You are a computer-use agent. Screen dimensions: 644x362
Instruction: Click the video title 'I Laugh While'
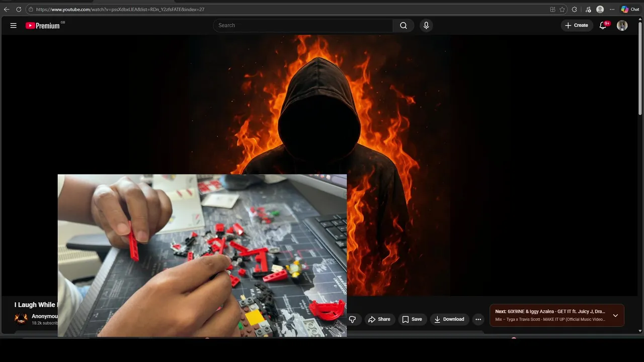35,305
